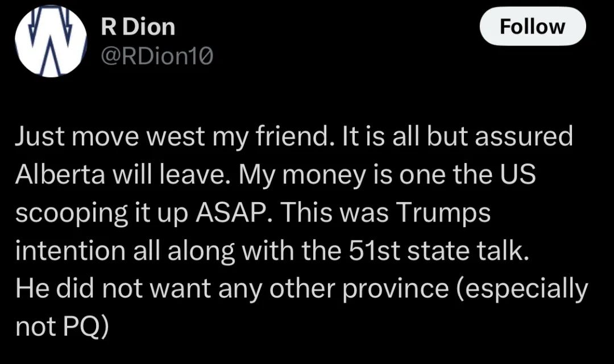Click the letter W logo in avatar

(51, 42)
